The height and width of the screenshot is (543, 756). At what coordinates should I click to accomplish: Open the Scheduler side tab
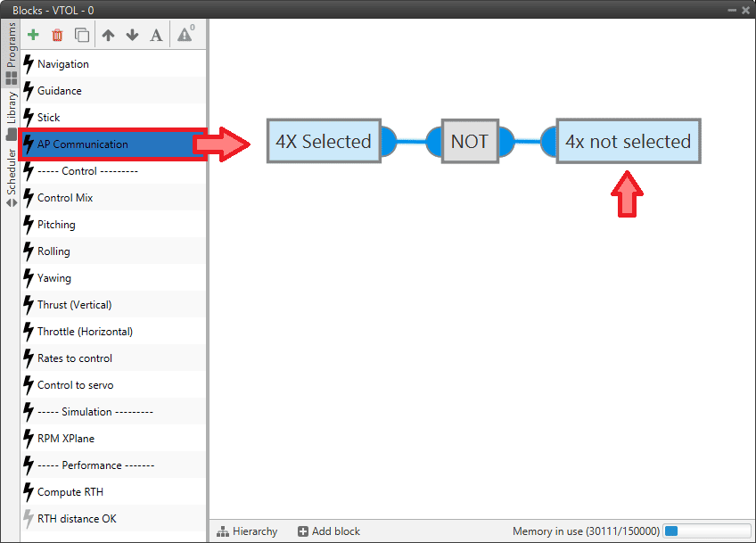(11, 171)
